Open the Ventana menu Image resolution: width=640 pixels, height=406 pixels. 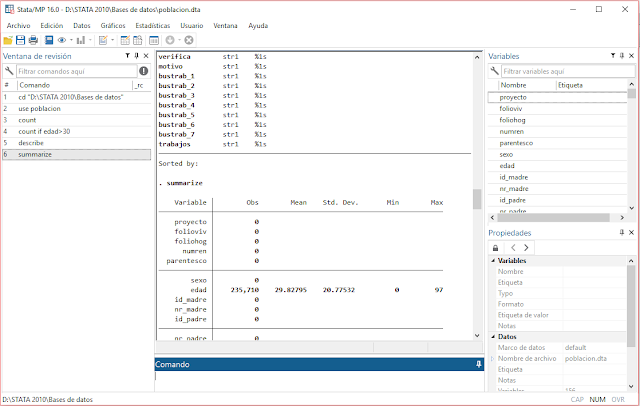click(225, 26)
